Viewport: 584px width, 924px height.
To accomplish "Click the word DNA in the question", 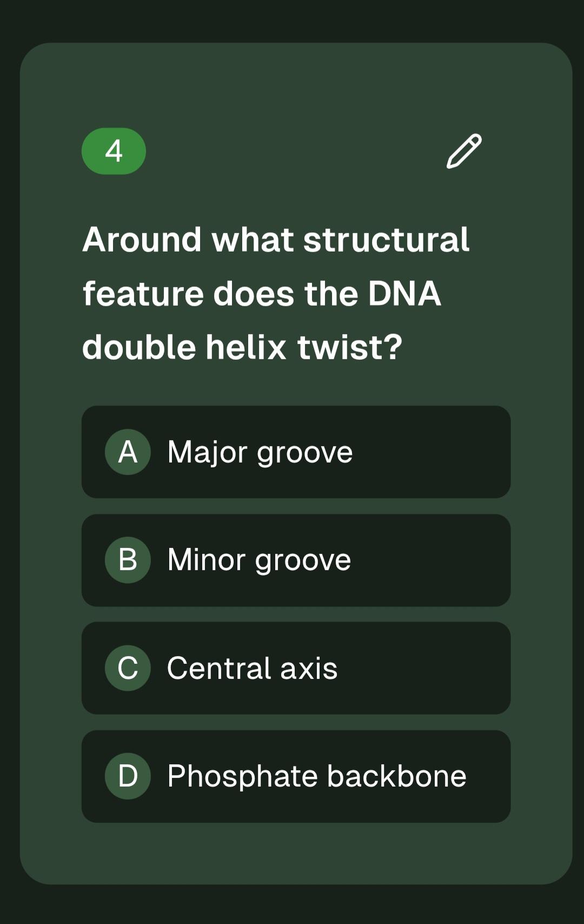I will tap(404, 294).
